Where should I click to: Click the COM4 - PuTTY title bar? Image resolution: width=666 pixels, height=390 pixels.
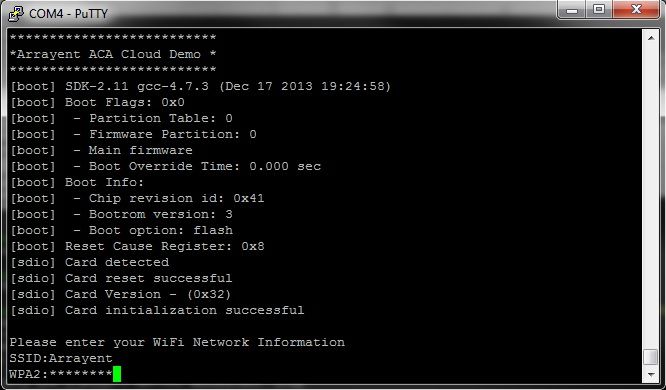(289, 14)
